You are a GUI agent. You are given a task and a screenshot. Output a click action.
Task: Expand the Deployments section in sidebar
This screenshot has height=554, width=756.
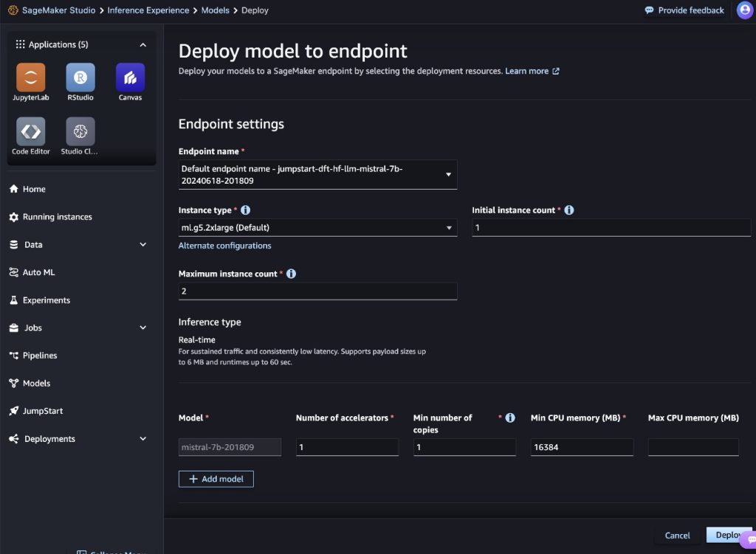click(142, 439)
